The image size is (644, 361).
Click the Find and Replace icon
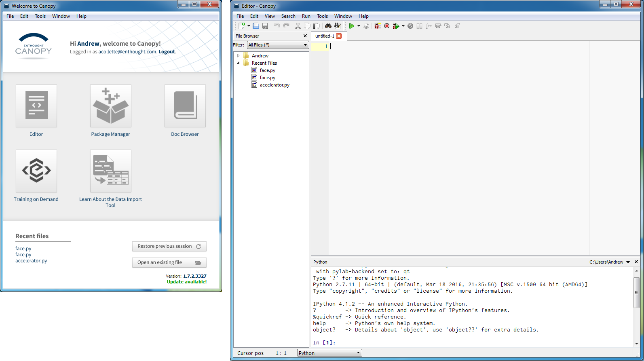338,26
